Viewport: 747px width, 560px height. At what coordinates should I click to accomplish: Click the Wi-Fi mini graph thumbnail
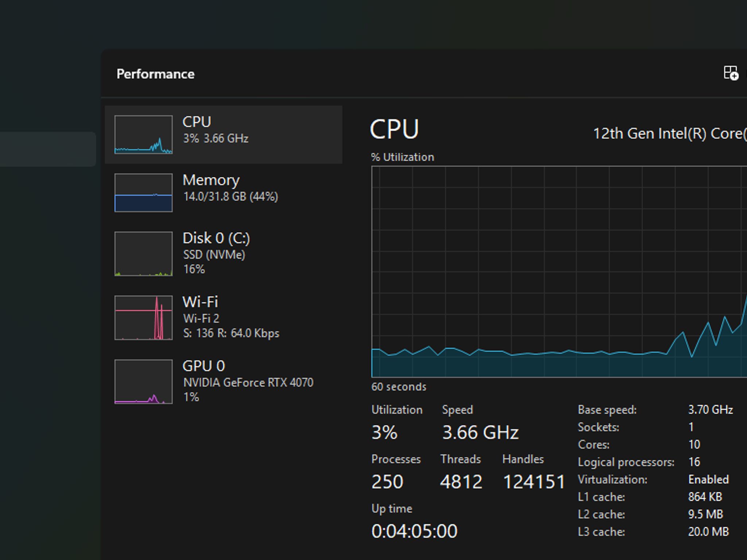pos(143,318)
